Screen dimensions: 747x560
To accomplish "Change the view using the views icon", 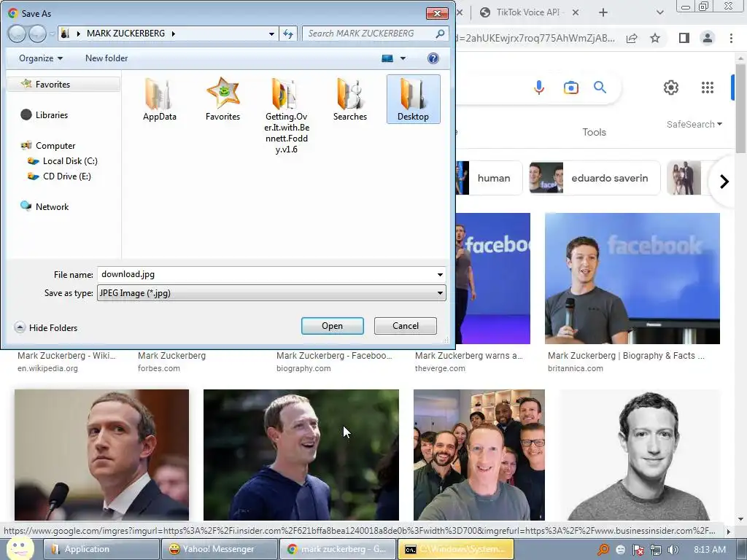I will tap(387, 58).
